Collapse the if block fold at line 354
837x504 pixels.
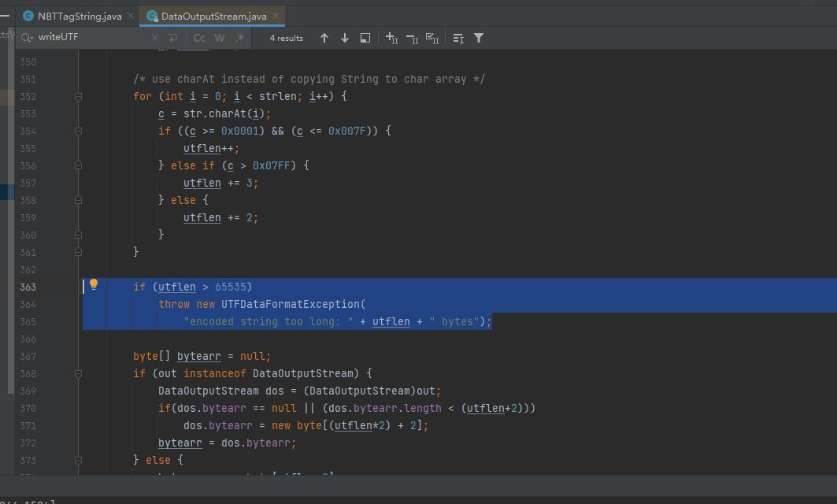tap(79, 132)
